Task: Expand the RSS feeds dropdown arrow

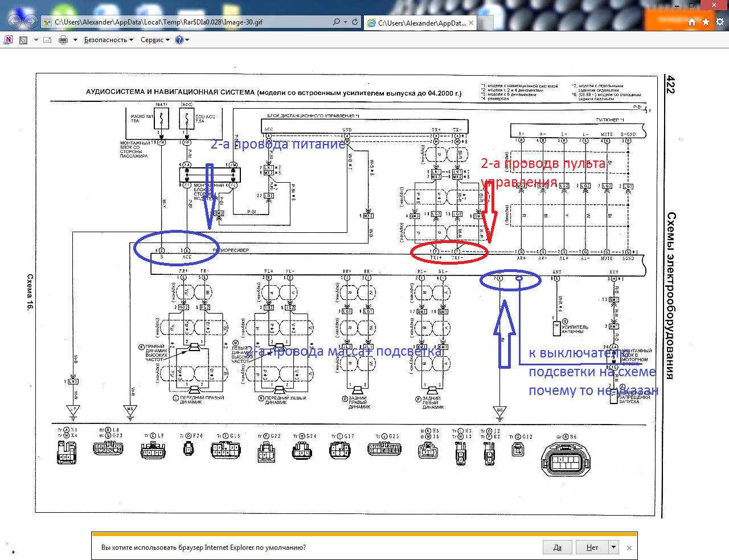Action: (36, 40)
